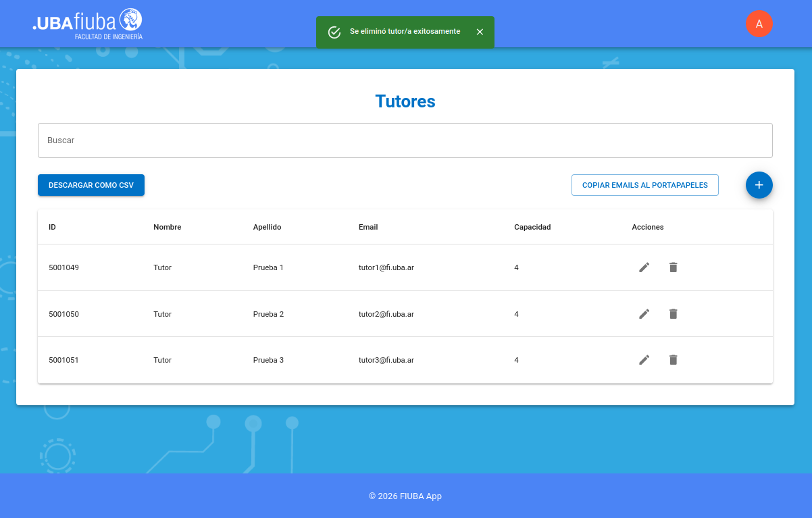
Task: Delete tutor with ID 5001049
Action: (673, 267)
